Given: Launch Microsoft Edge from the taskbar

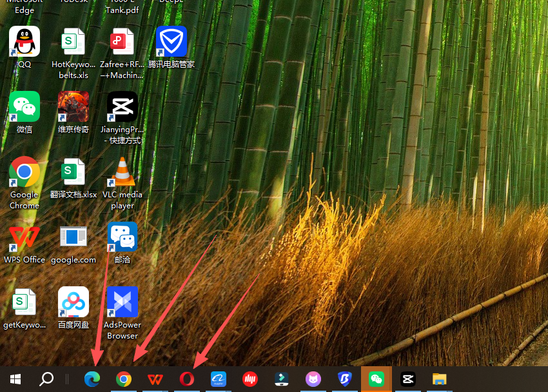Looking at the screenshot, I should click(x=92, y=379).
